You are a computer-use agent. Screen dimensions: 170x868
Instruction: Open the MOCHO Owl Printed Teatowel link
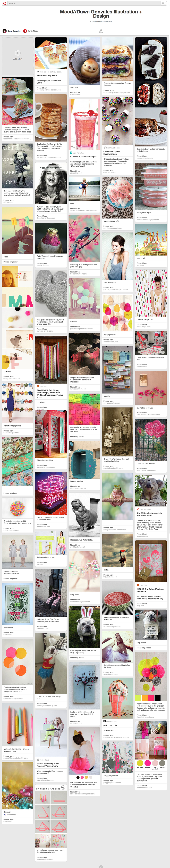pos(150,590)
